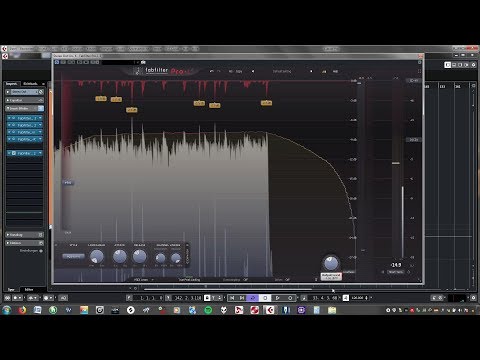Click the snapshot camera icon in plug-in toolbar
The height and width of the screenshot is (360, 480).
coord(143,62)
